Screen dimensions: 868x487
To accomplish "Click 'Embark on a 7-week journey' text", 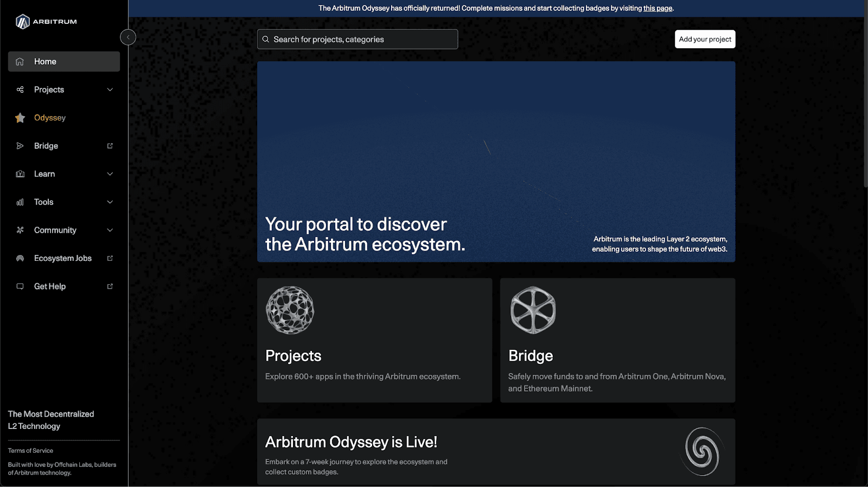I will point(356,467).
